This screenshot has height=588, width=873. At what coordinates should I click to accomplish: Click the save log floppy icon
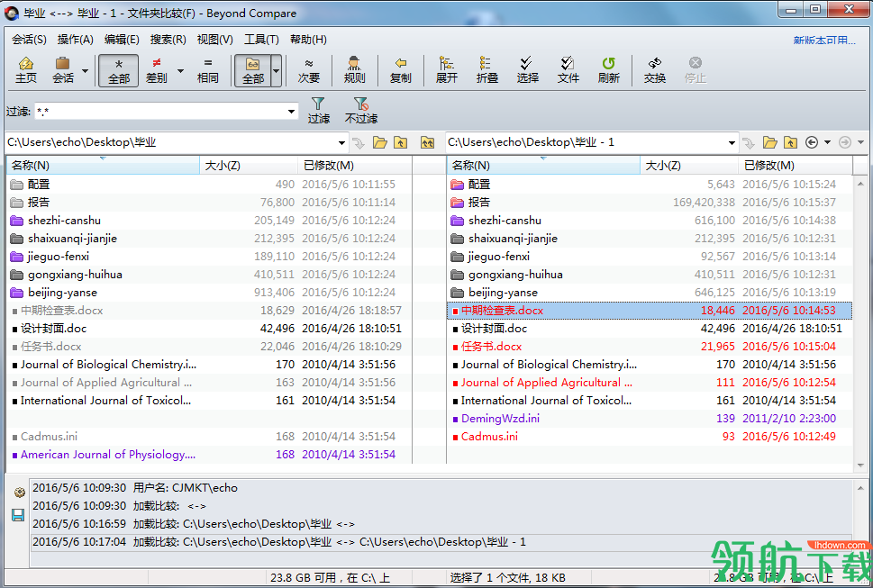pos(18,514)
